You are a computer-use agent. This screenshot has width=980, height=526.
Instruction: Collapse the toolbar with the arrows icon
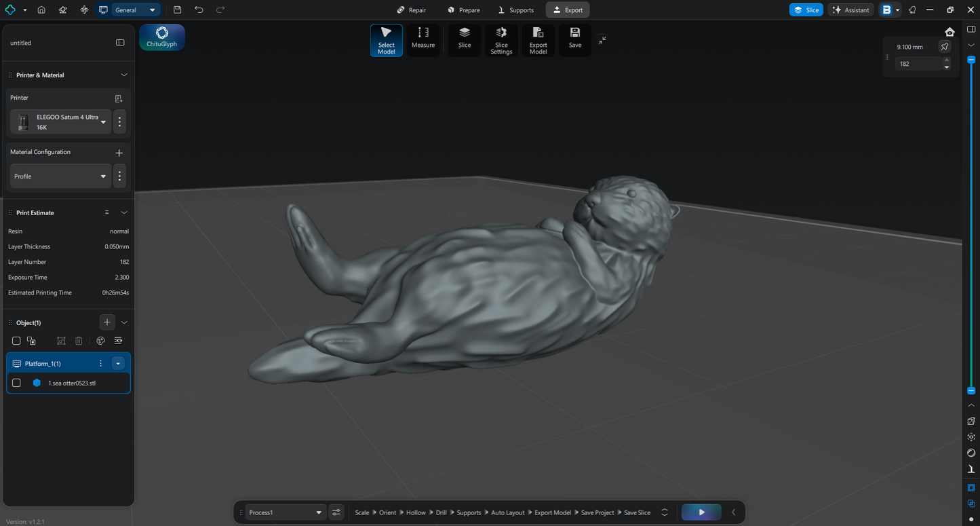[x=602, y=40]
